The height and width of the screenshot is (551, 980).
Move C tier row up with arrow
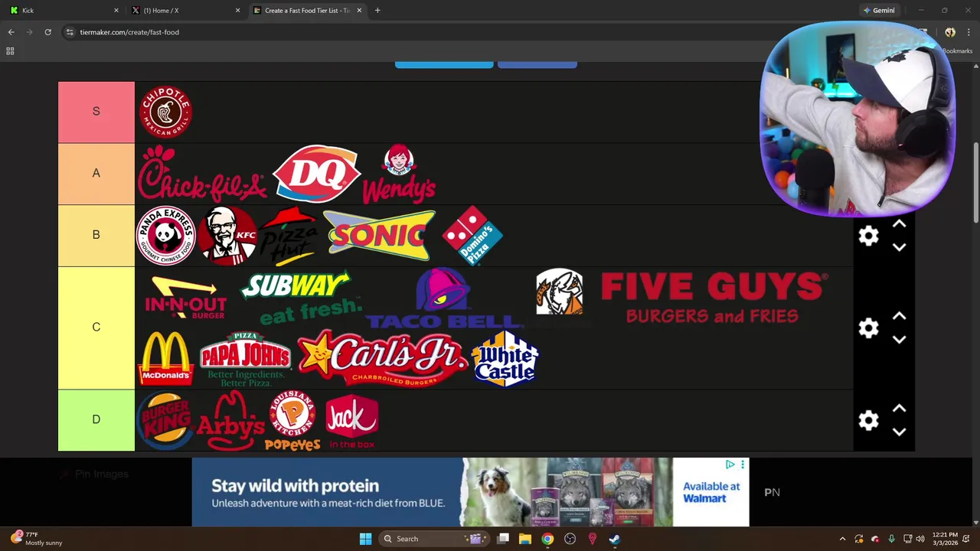click(900, 317)
